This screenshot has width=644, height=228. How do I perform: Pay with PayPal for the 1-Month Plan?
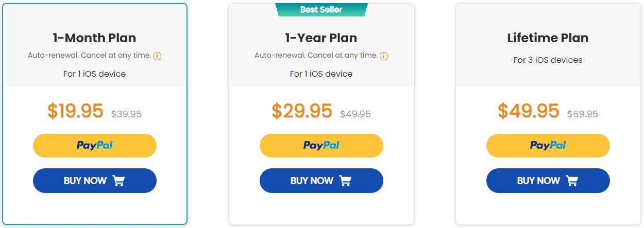[95, 146]
